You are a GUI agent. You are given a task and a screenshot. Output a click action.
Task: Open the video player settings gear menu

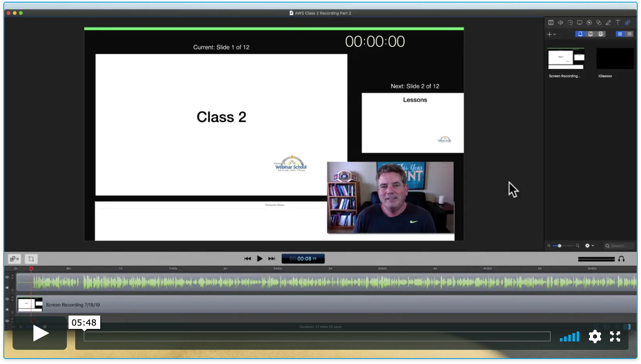pyautogui.click(x=595, y=336)
